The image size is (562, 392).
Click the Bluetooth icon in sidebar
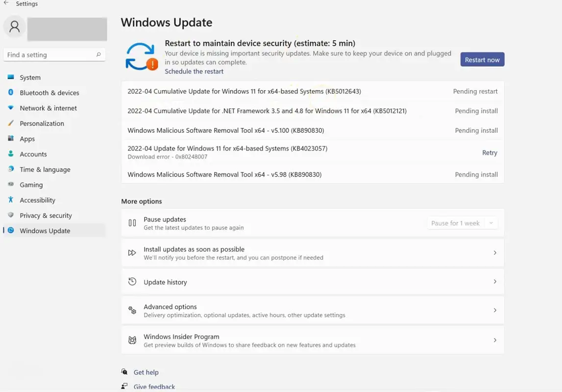coord(11,93)
